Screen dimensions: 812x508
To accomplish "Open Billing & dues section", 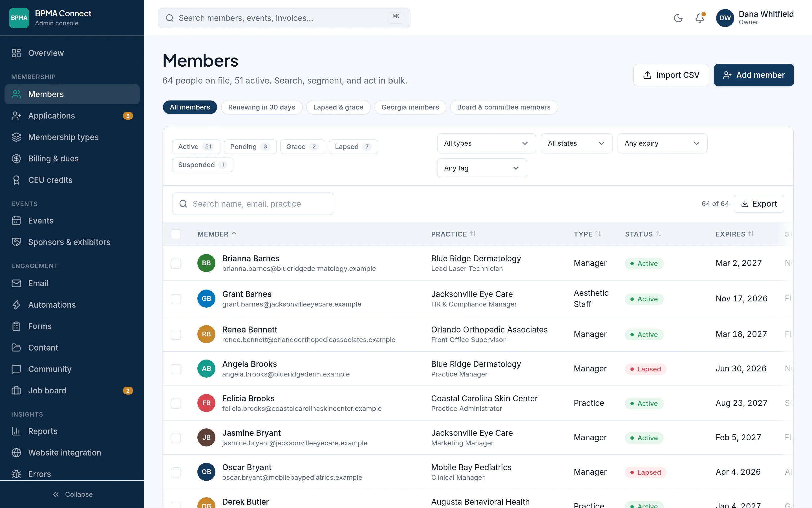I will (72, 159).
